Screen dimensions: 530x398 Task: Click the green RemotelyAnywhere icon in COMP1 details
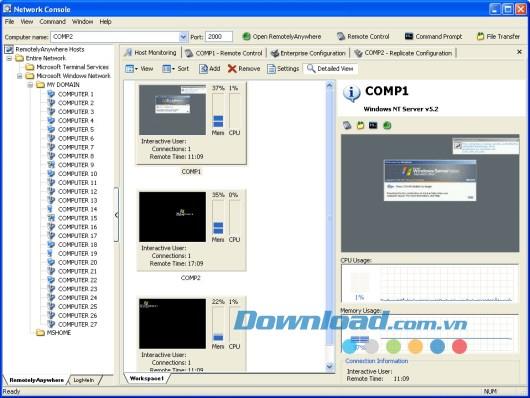387,125
